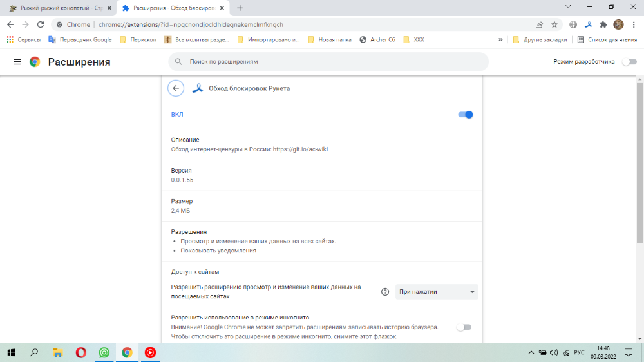Viewport: 644px width, 362px height.
Task: Expand the hidden bookmarks overflow chevron
Action: pos(500,39)
